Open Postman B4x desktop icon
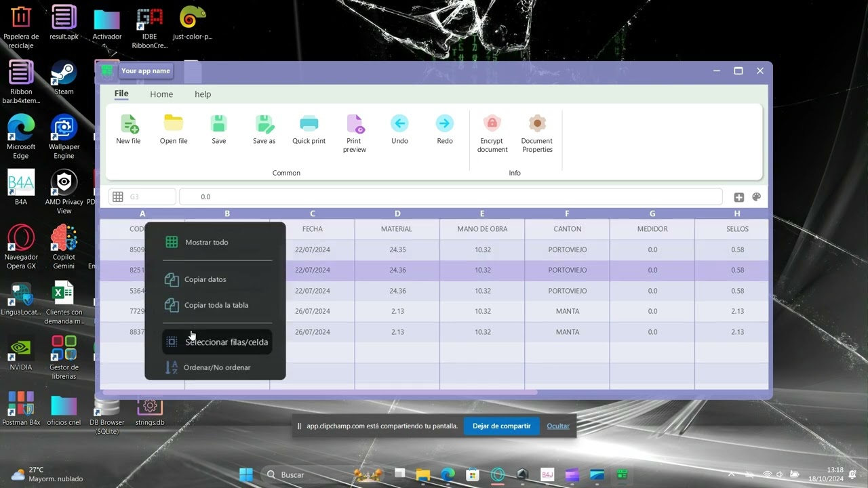The height and width of the screenshot is (488, 868). coord(21,408)
